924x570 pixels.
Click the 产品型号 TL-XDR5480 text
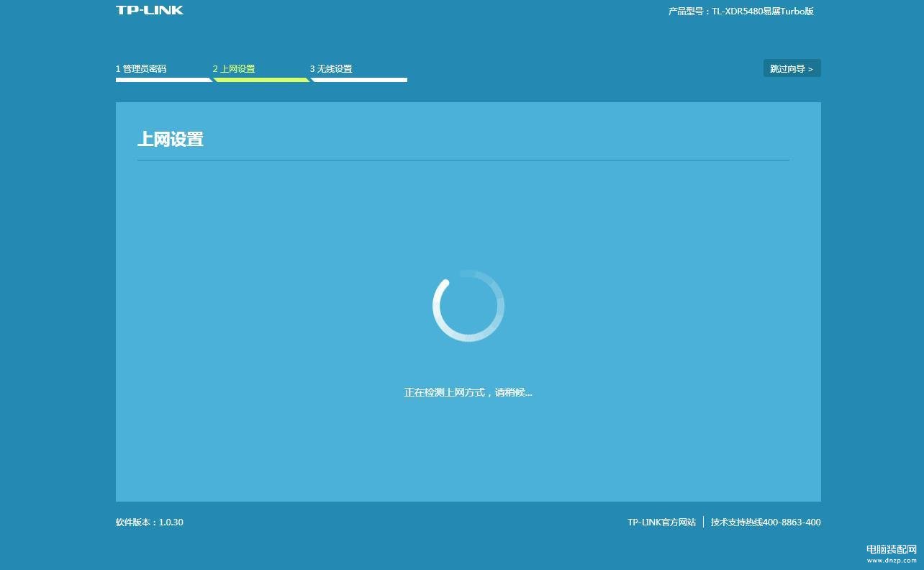pos(741,12)
